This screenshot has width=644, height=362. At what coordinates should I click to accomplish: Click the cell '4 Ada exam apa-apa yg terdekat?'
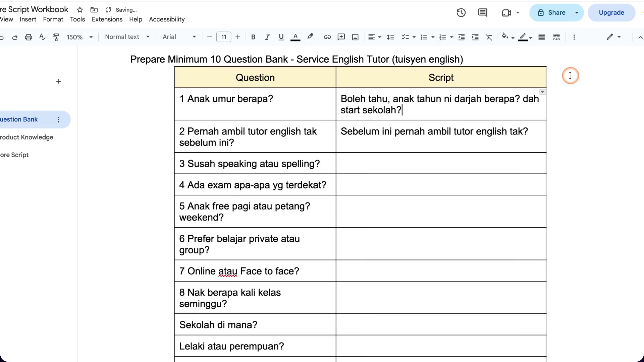[255, 185]
